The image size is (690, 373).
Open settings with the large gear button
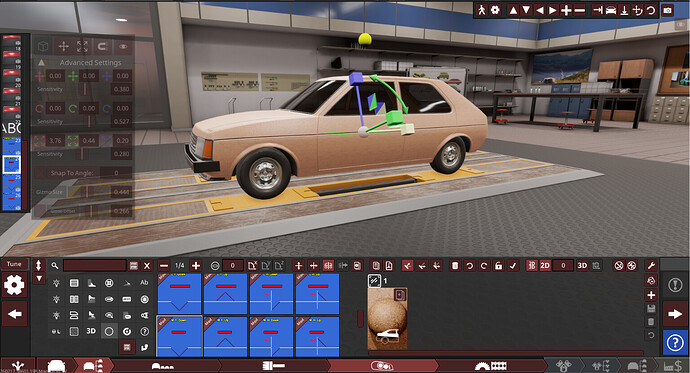tap(14, 285)
